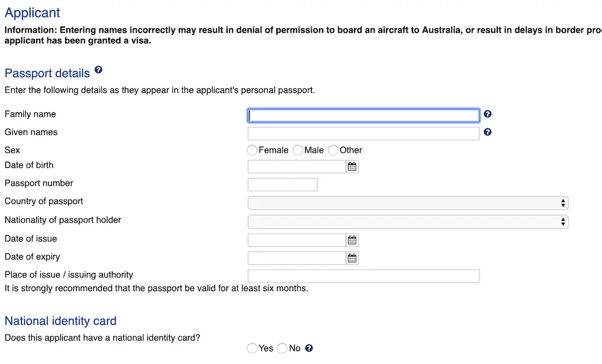Select the Date of expiry text box
This screenshot has width=602, height=364.
[295, 258]
